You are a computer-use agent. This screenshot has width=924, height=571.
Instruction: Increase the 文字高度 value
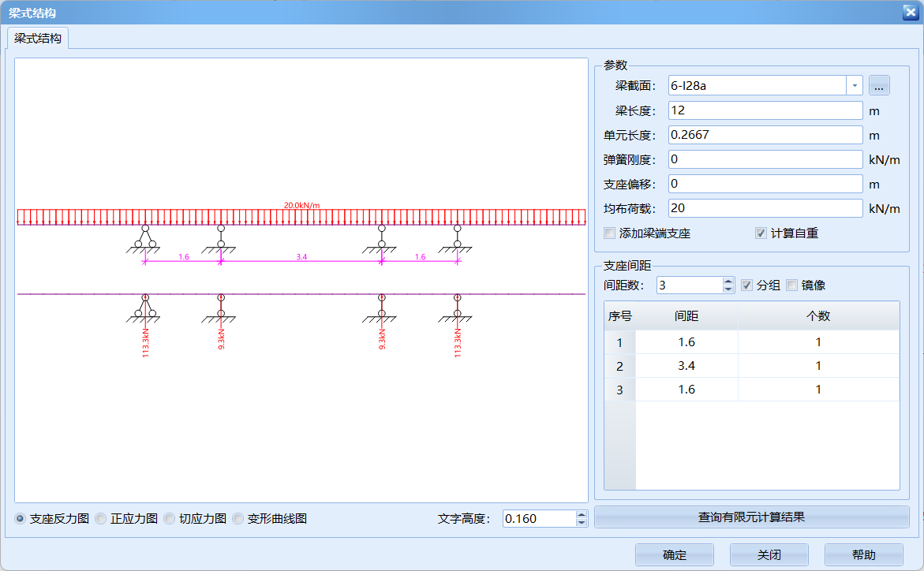(582, 514)
